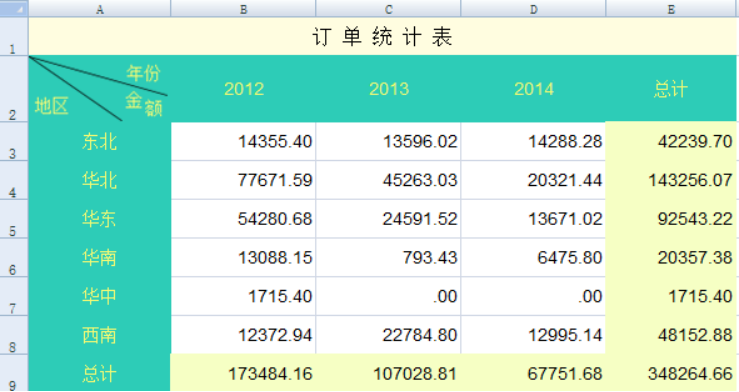Click the 2012 year header cell
739x392 pixels.
pyautogui.click(x=243, y=89)
